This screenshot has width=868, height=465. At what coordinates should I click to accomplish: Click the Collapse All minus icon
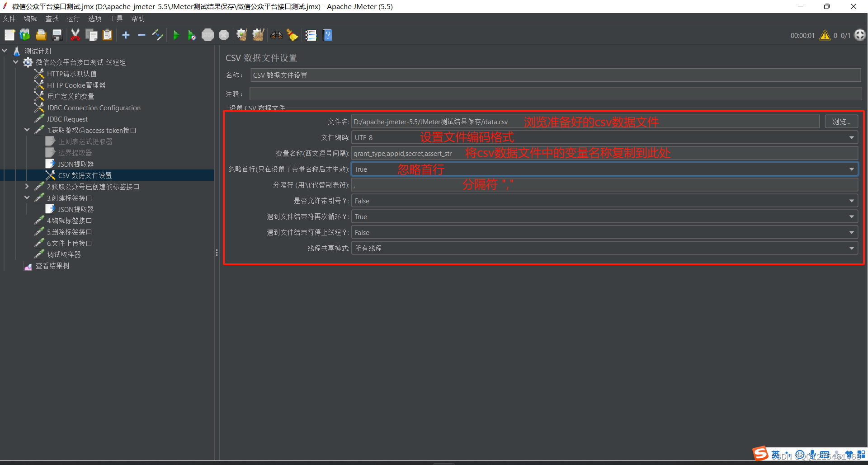point(142,35)
